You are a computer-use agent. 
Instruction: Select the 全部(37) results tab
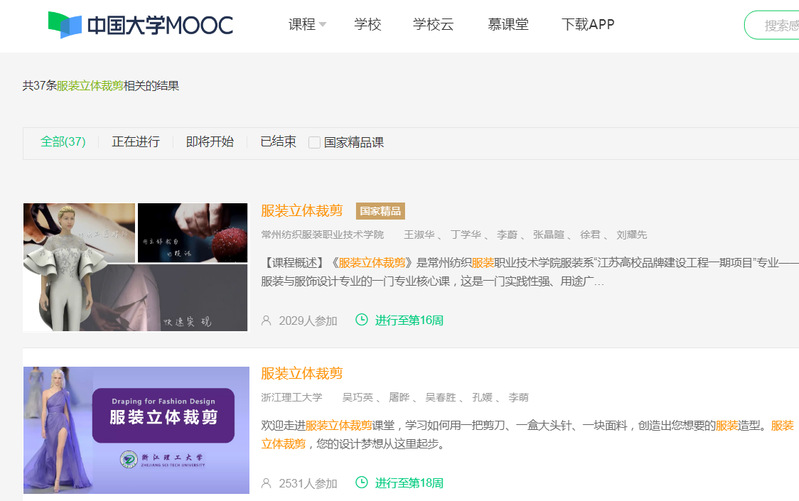(63, 142)
